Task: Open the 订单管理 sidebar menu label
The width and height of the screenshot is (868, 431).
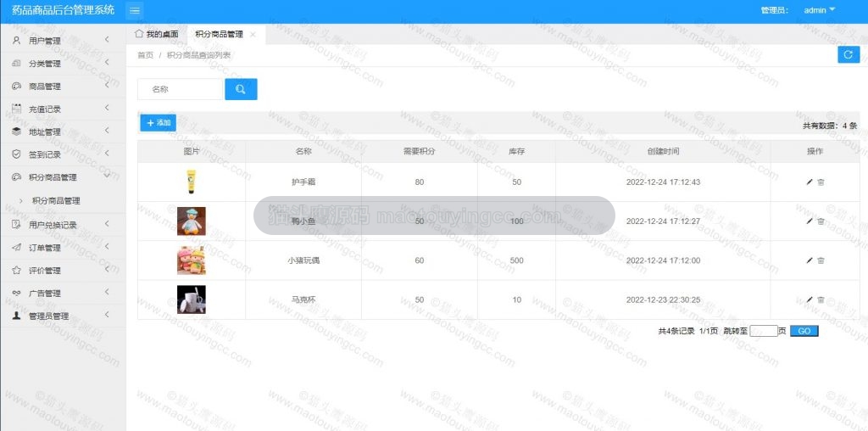Action: (45, 248)
